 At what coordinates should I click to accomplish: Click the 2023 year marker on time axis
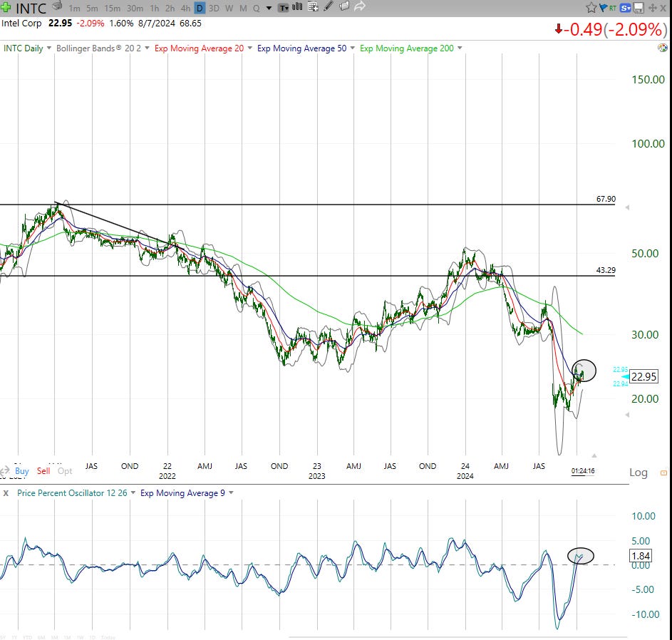[316, 476]
